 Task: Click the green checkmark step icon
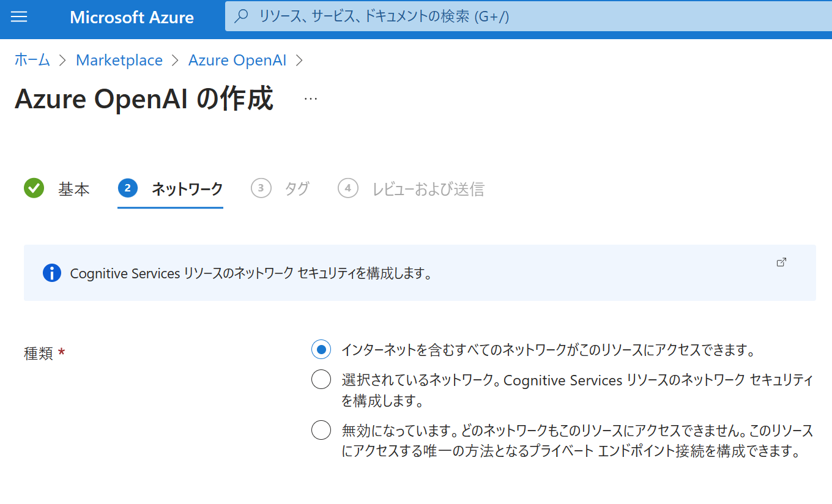34,188
